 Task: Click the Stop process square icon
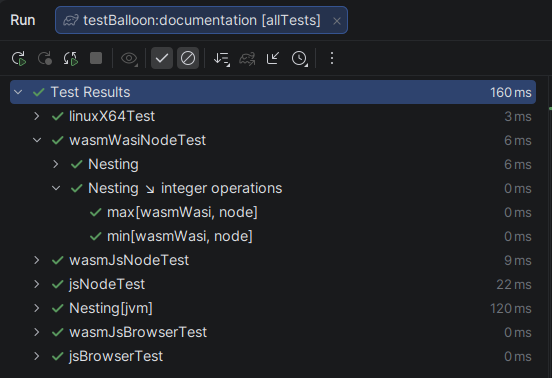pyautogui.click(x=96, y=58)
